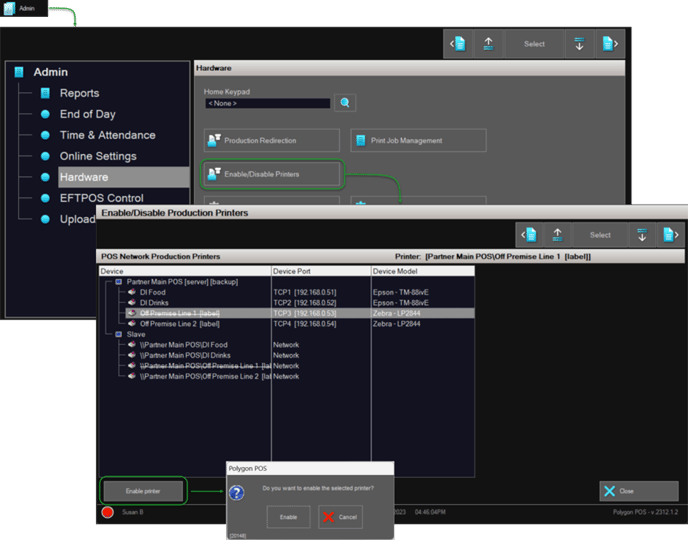Viewport: 688px width, 540px height.
Task: Collapse the Partner Main POS server node
Action: (118, 282)
